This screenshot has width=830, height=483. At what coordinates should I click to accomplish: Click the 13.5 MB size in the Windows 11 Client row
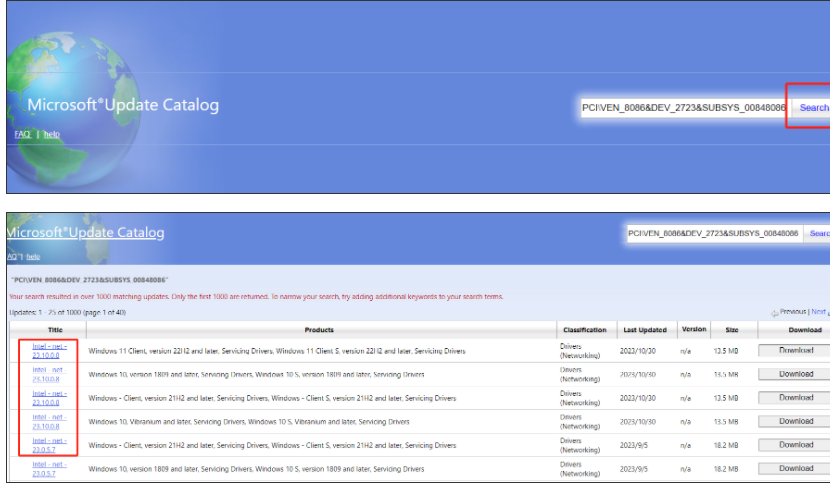click(726, 351)
